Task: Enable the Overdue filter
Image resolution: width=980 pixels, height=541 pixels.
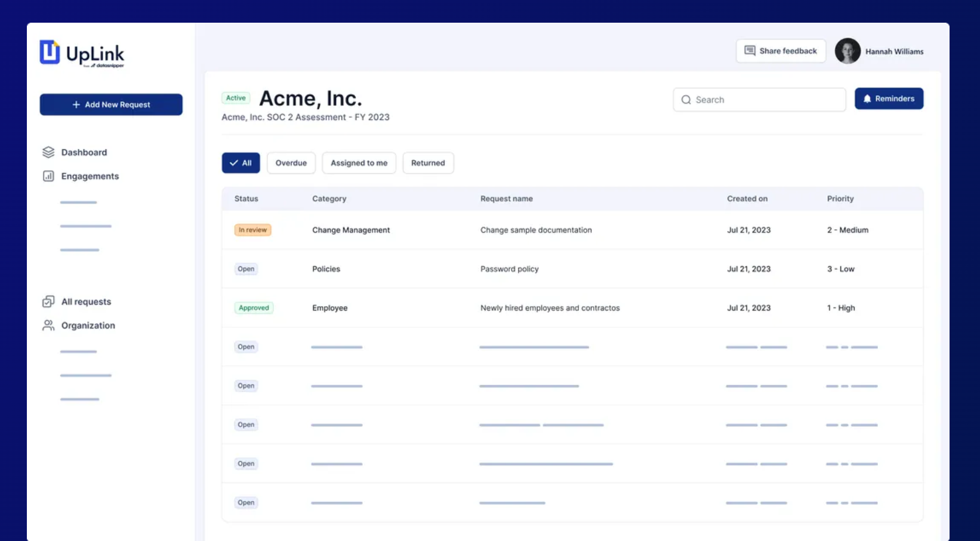Action: click(291, 163)
